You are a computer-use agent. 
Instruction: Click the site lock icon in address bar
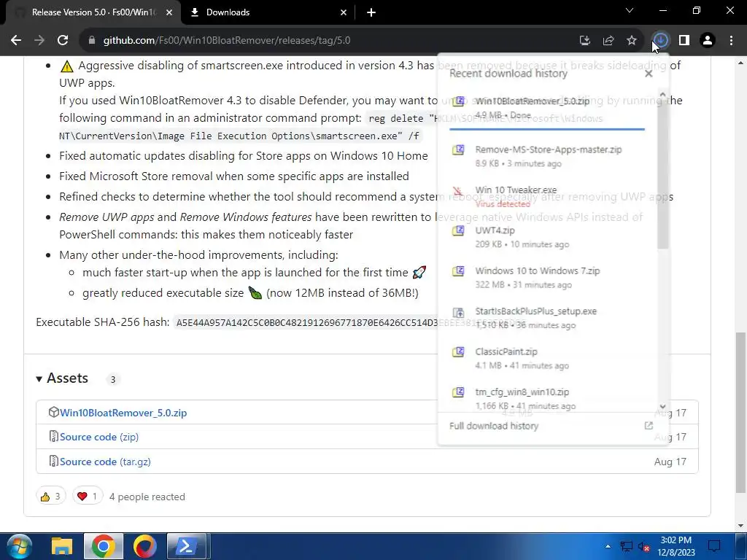coord(92,41)
